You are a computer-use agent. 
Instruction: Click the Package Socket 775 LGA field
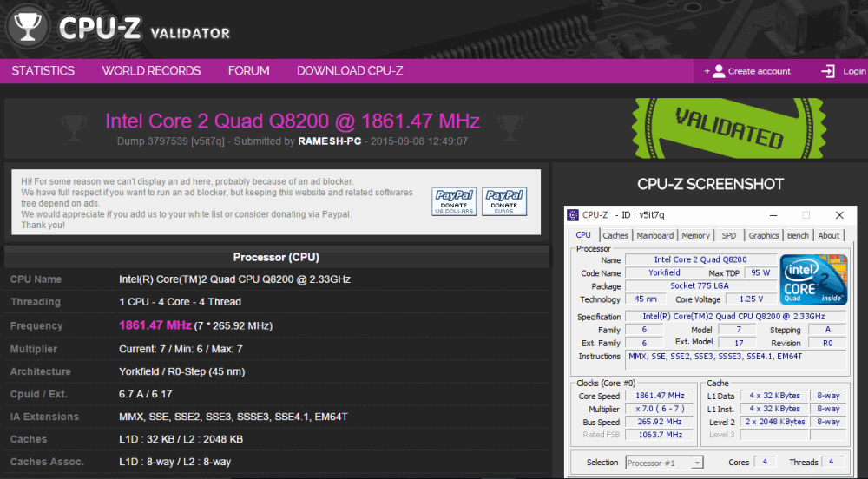(700, 286)
